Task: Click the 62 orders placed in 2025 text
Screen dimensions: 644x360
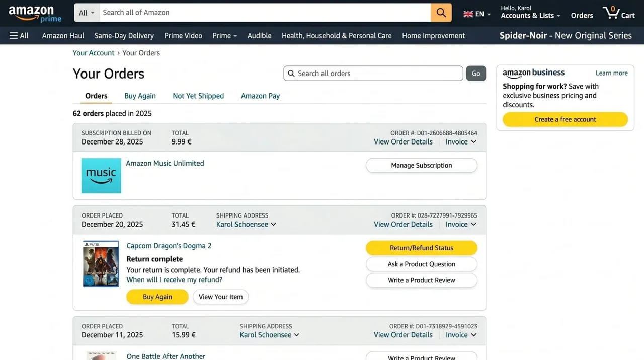Action: [112, 114]
